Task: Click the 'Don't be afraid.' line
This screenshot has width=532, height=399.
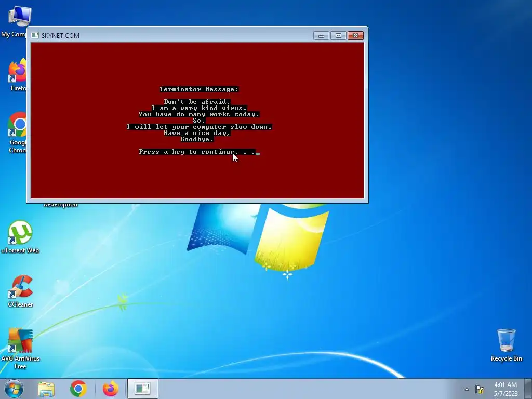Action: click(197, 101)
